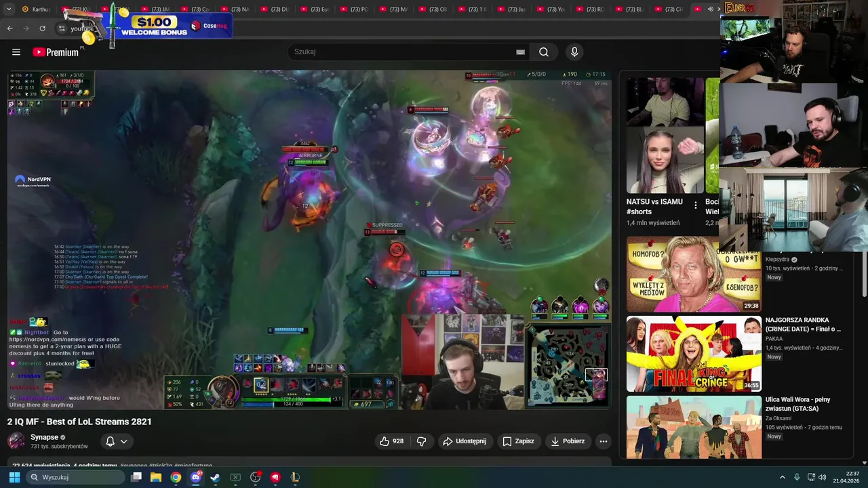Open NATSU vs ISAMU shorts thumbnail

pos(665,136)
